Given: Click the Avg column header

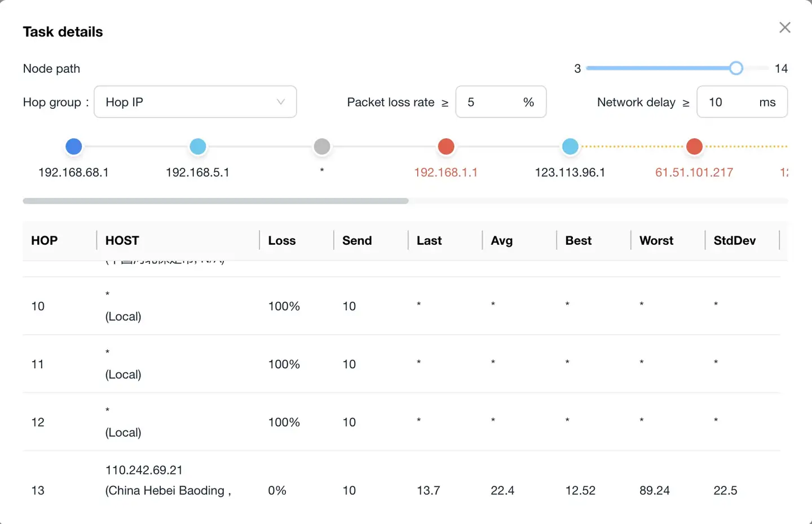Looking at the screenshot, I should click(502, 241).
